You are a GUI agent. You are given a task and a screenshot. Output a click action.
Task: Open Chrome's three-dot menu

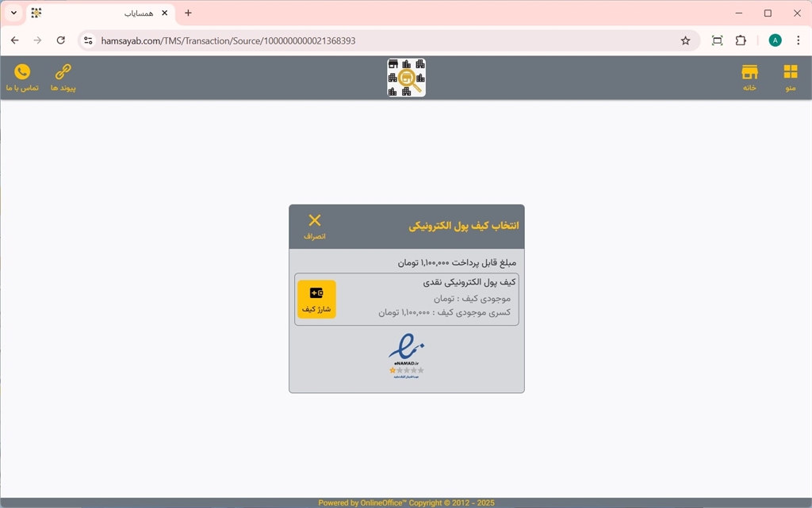click(798, 40)
